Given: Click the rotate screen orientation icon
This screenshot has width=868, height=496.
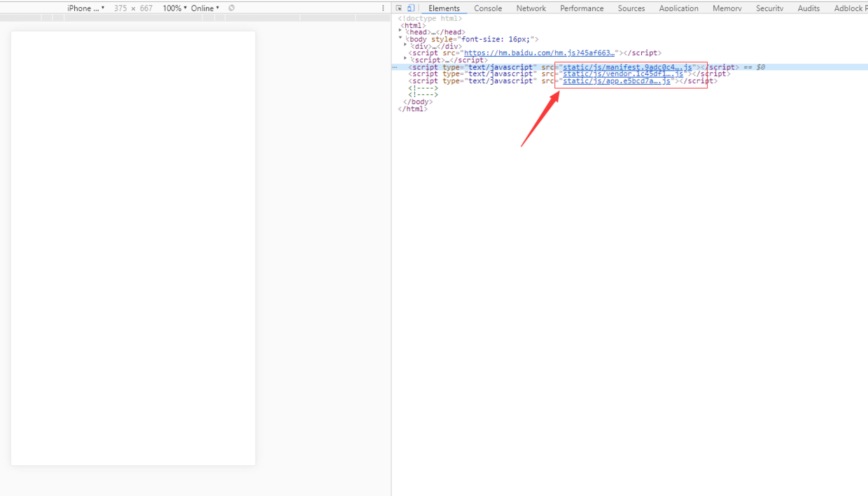Looking at the screenshot, I should pyautogui.click(x=232, y=8).
